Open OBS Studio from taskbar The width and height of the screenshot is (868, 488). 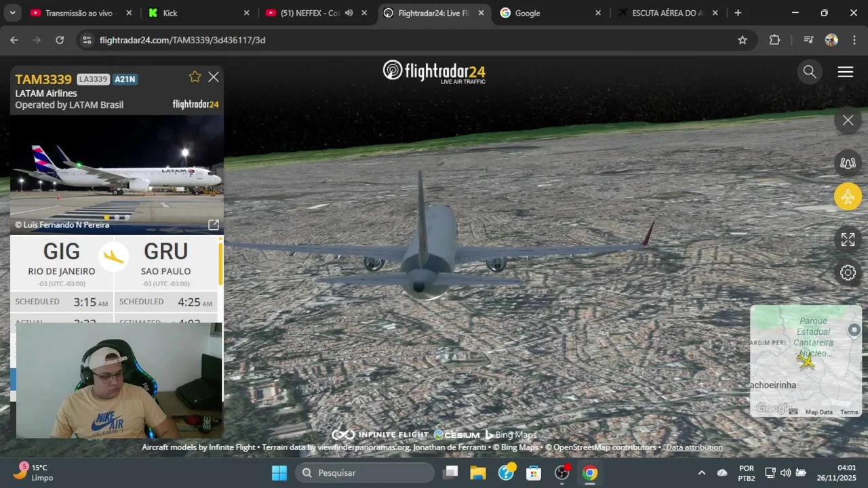(x=562, y=472)
